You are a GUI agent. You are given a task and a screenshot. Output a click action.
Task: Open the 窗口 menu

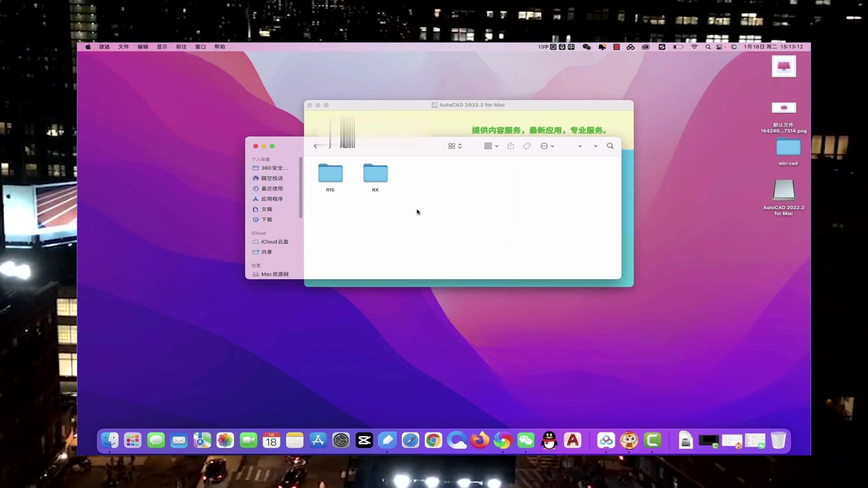[200, 47]
